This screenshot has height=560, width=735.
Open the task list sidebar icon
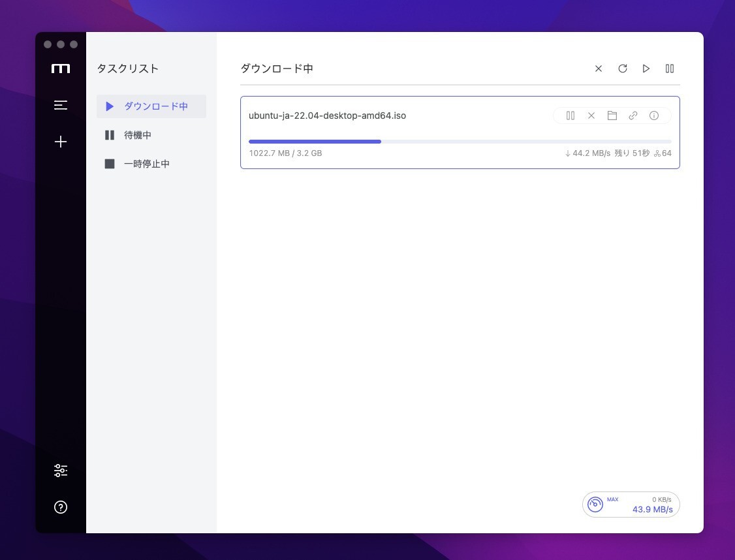[61, 105]
